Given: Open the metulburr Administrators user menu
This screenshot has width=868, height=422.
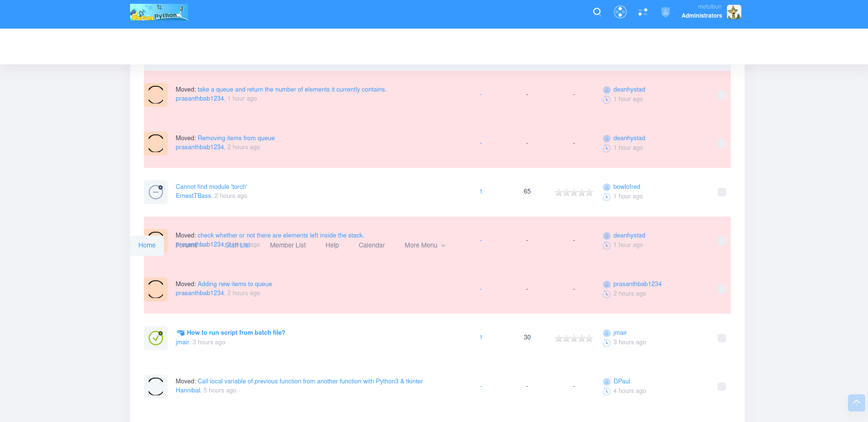Looking at the screenshot, I should (701, 12).
